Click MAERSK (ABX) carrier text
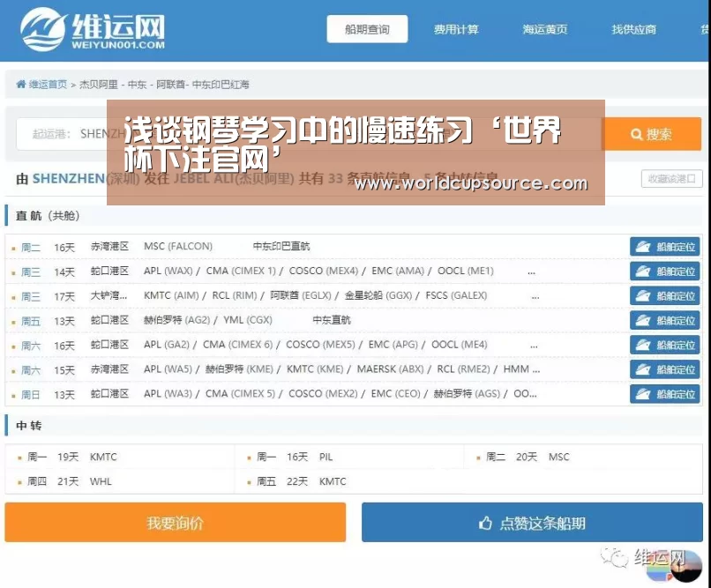The width and height of the screenshot is (711, 588). [x=390, y=368]
